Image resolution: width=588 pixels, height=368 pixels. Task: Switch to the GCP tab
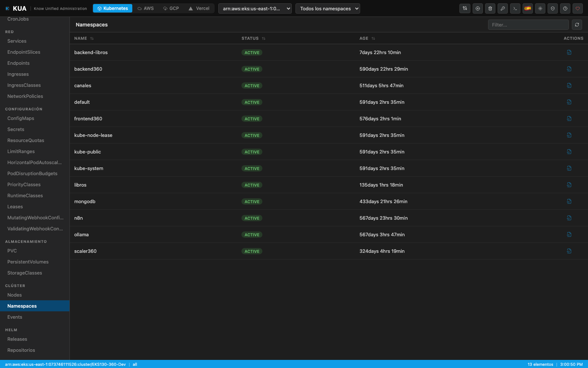coord(171,8)
